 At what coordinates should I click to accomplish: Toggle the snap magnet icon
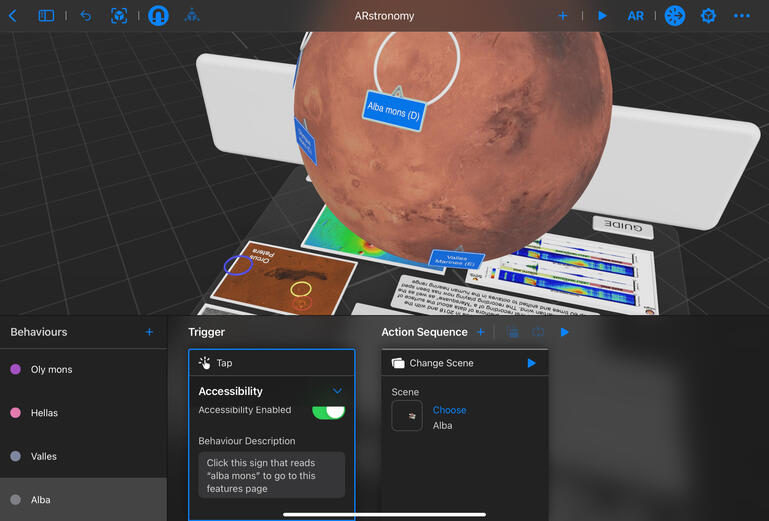click(158, 16)
